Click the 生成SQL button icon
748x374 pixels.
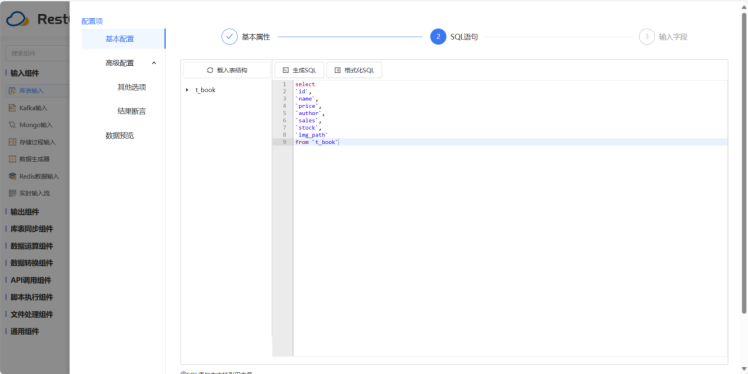pyautogui.click(x=286, y=70)
